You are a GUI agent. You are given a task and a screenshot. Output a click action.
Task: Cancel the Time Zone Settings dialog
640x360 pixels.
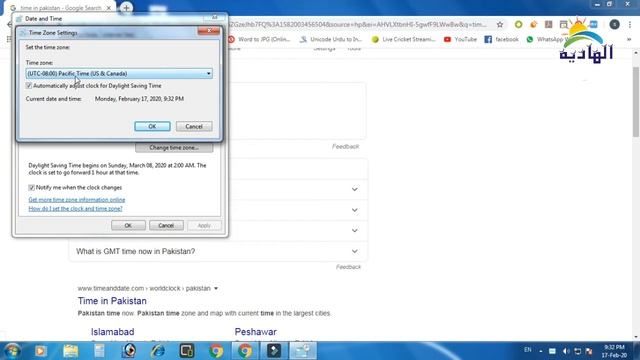(x=194, y=127)
